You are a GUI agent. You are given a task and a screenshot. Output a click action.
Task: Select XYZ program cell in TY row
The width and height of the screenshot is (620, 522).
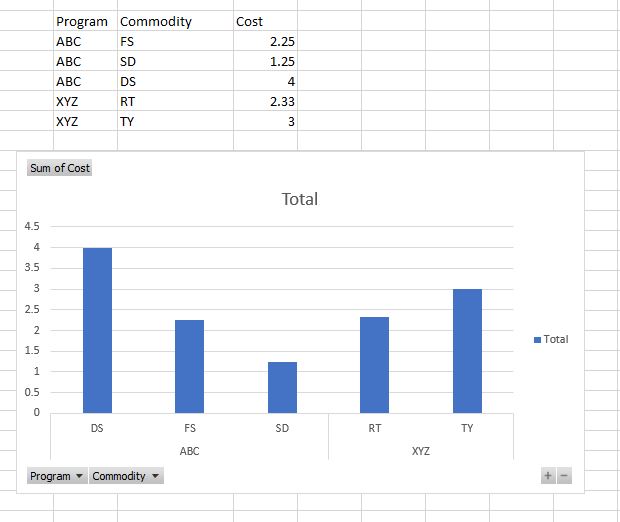(85, 121)
